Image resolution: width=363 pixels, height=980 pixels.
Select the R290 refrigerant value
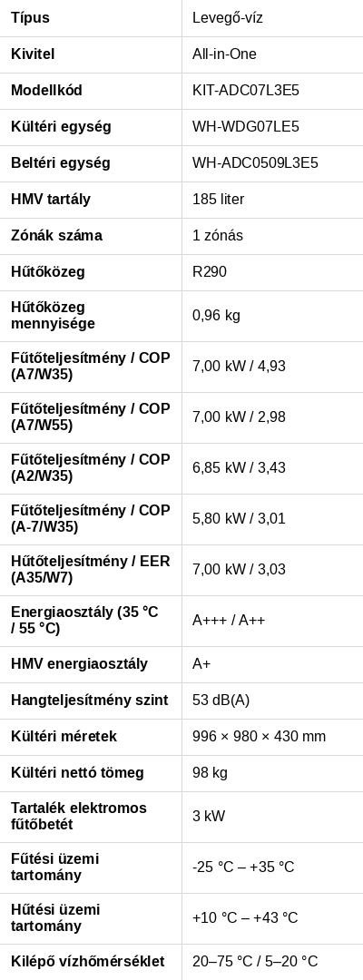point(210,272)
